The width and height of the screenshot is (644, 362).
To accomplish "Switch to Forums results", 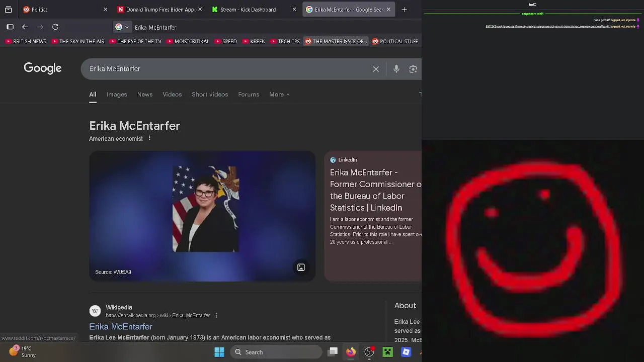I will (249, 95).
